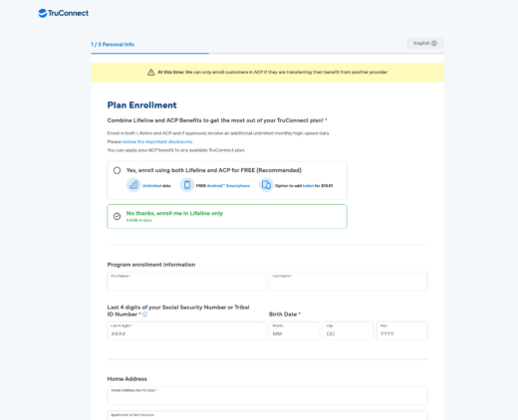Focus the birth Month MM field
Screen dimensions: 518x420
(294, 330)
